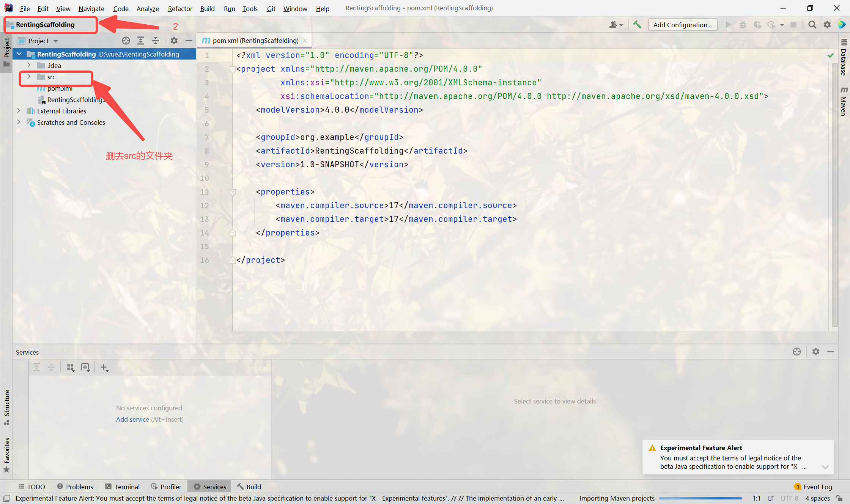Select pom.xml in the project tree

[x=60, y=88]
